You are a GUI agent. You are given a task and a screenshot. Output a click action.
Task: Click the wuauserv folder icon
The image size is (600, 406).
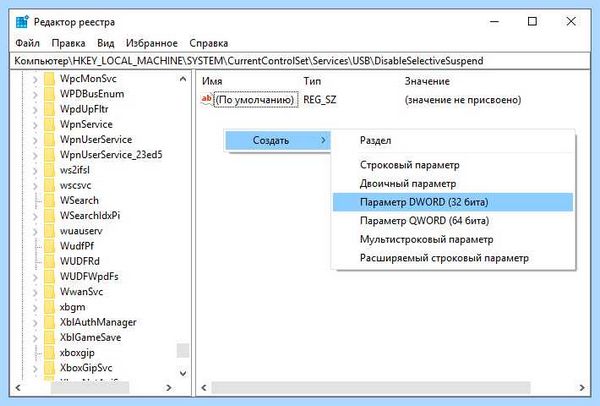(x=49, y=231)
